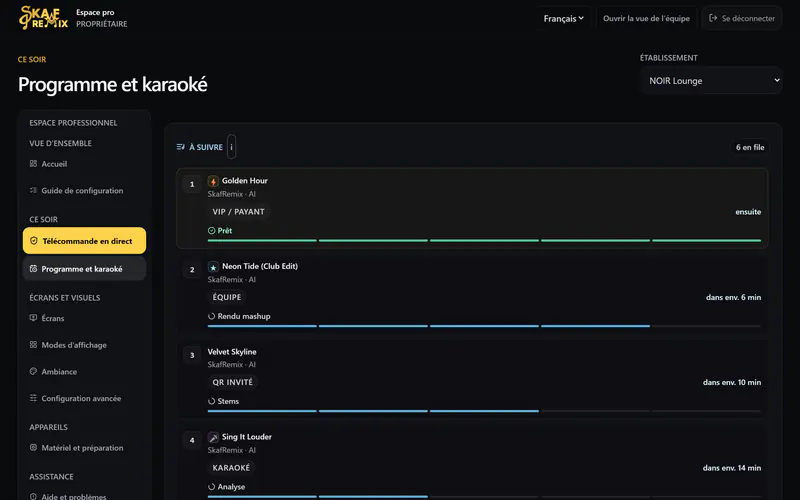This screenshot has height=500, width=800.
Task: Click the Guide de configuration checklist icon
Action: [33, 190]
